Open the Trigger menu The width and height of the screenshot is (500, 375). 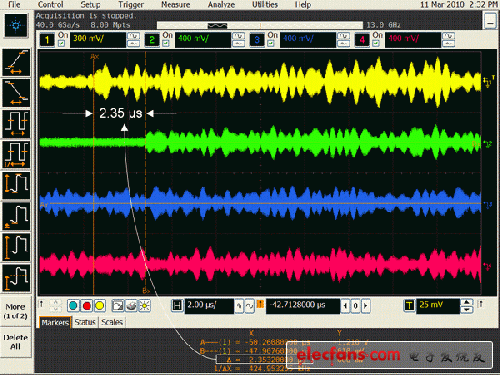pyautogui.click(x=131, y=5)
